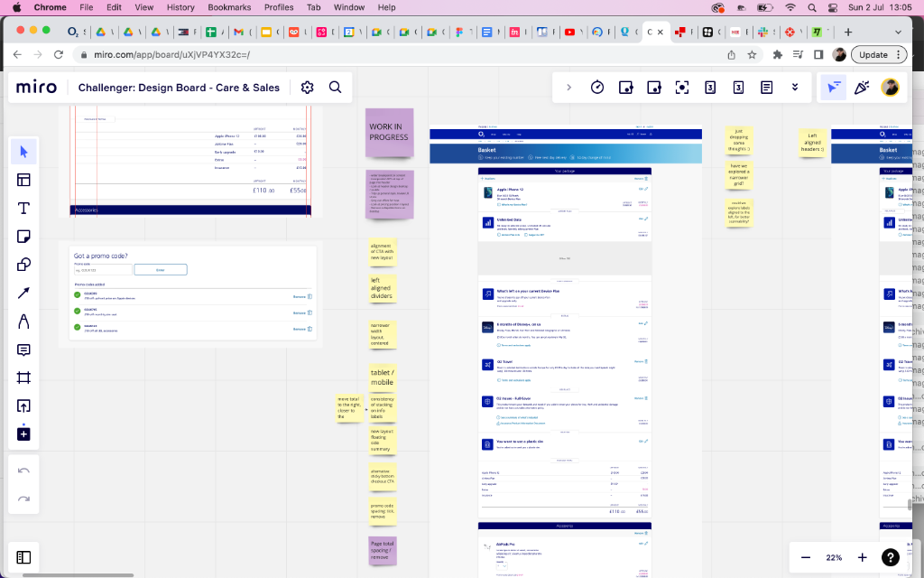Image resolution: width=924 pixels, height=578 pixels.
Task: Select the Connection line arrow tool
Action: pos(23,294)
